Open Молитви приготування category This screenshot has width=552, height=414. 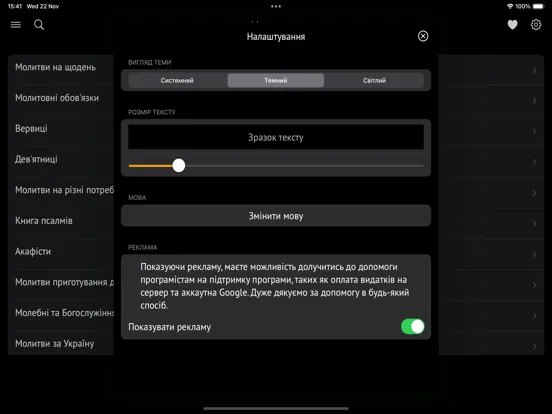click(x=61, y=284)
